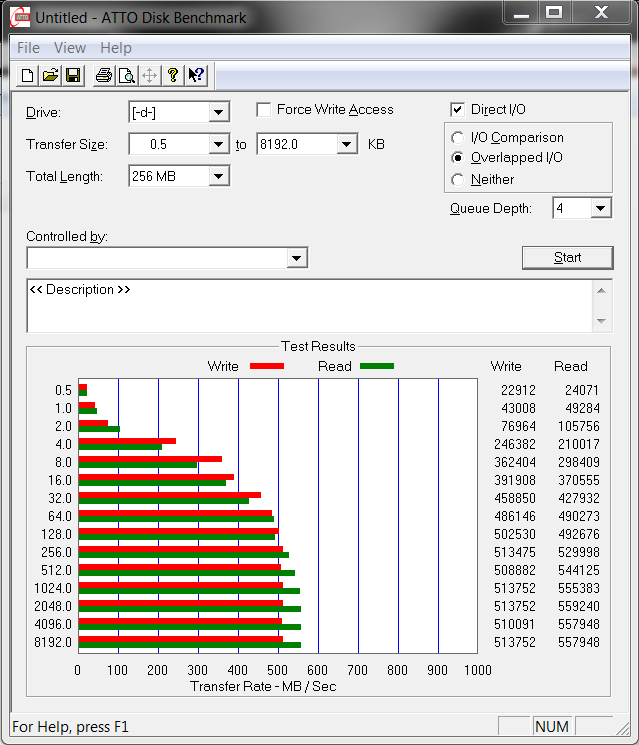
Task: Open the File menu
Action: [x=28, y=48]
